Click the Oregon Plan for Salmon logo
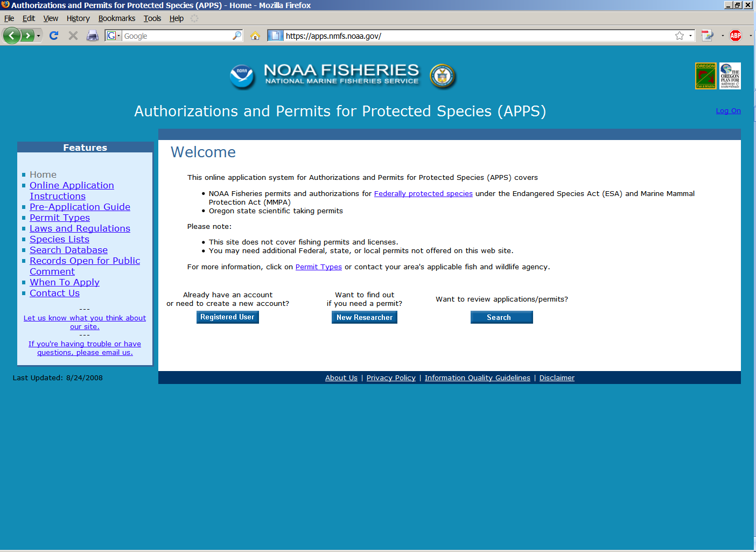The width and height of the screenshot is (756, 552). pyautogui.click(x=730, y=76)
